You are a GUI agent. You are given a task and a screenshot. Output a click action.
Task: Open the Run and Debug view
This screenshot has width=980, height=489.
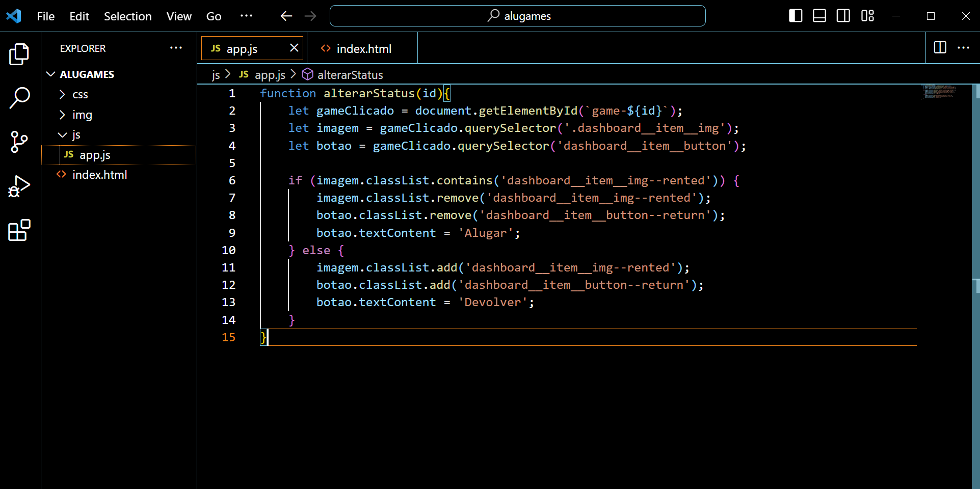point(19,186)
